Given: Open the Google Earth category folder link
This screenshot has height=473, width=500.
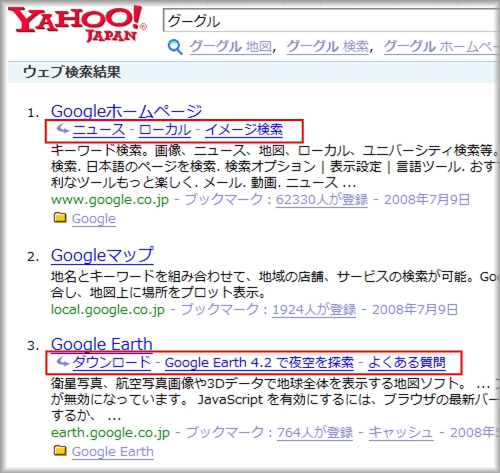Looking at the screenshot, I should coord(113,452).
